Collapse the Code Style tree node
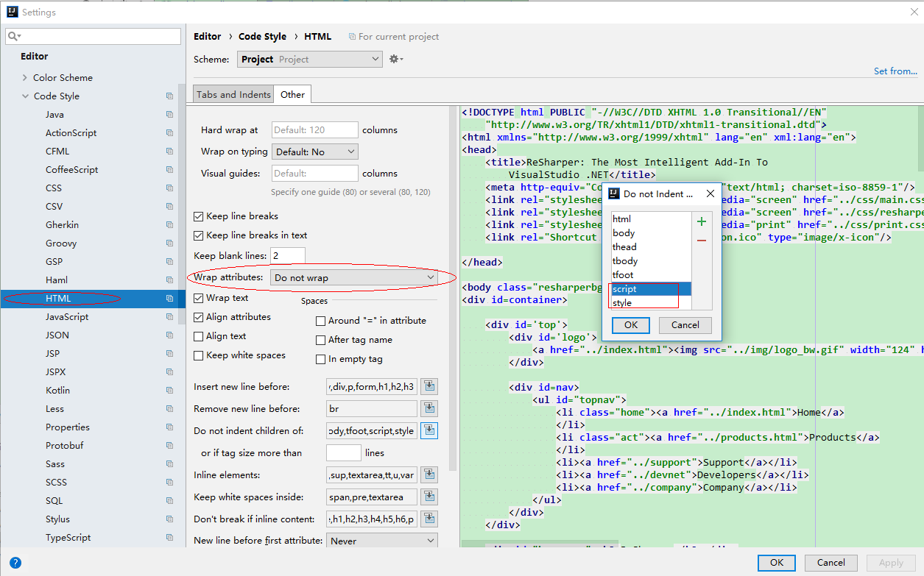The height and width of the screenshot is (576, 924). pos(25,96)
